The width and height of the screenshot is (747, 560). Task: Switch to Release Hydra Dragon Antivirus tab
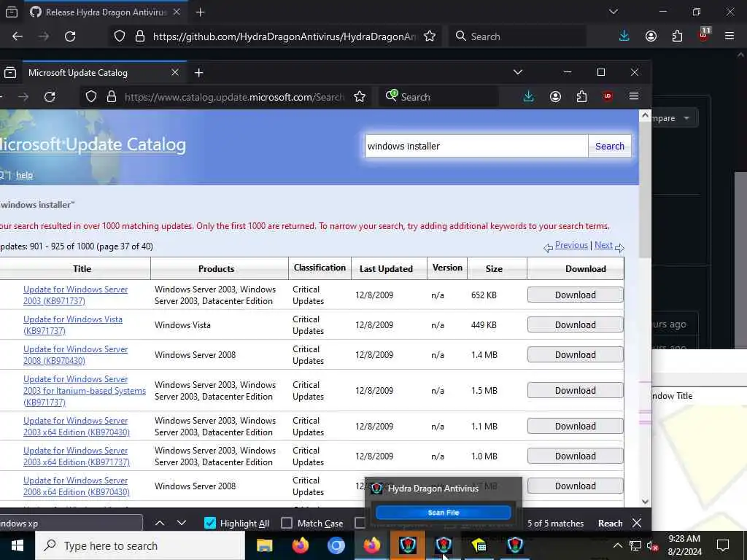pos(105,12)
